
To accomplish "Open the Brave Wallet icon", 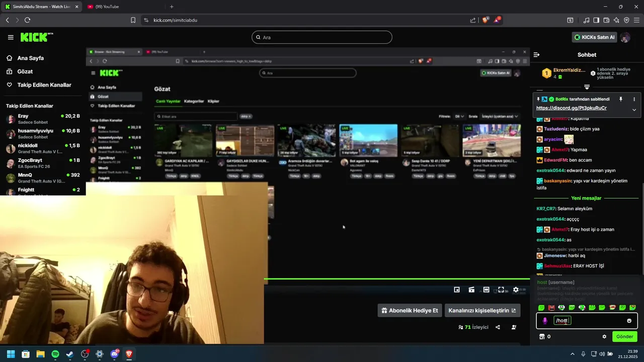I will pyautogui.click(x=606, y=20).
